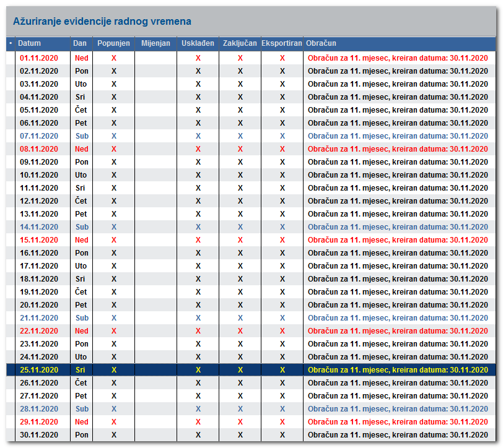
Task: Click the Popunjen X for 23.11.2020
Action: click(114, 344)
